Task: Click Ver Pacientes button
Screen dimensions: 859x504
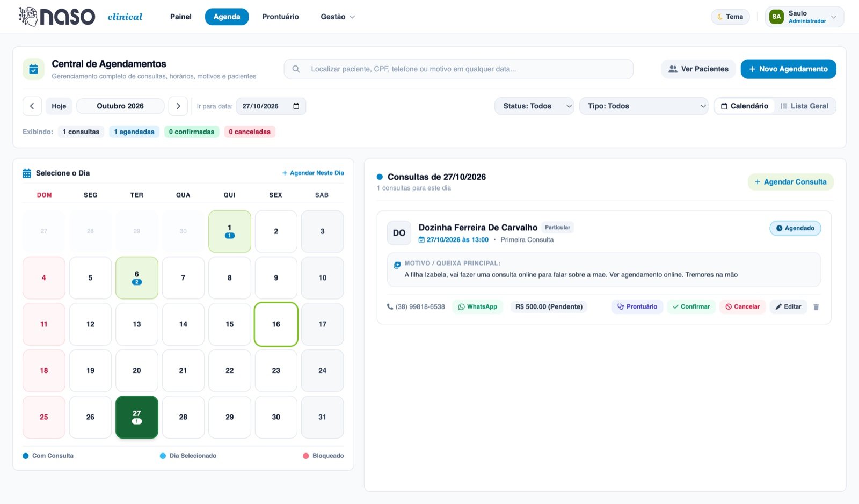Action: pos(698,69)
